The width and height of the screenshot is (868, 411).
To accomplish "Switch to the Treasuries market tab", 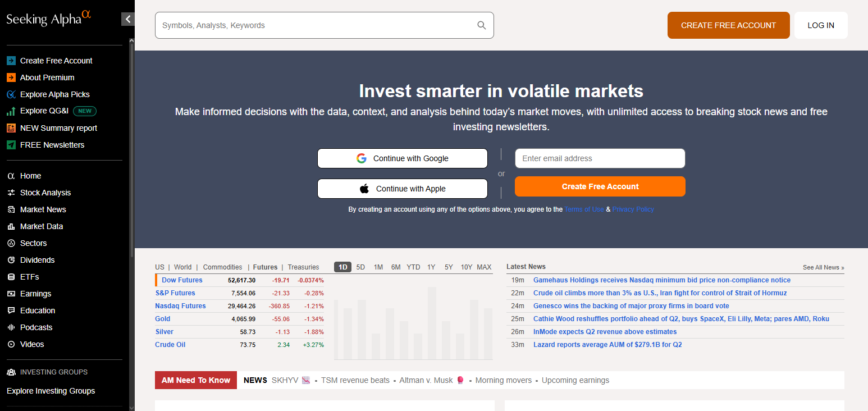I will click(x=303, y=267).
